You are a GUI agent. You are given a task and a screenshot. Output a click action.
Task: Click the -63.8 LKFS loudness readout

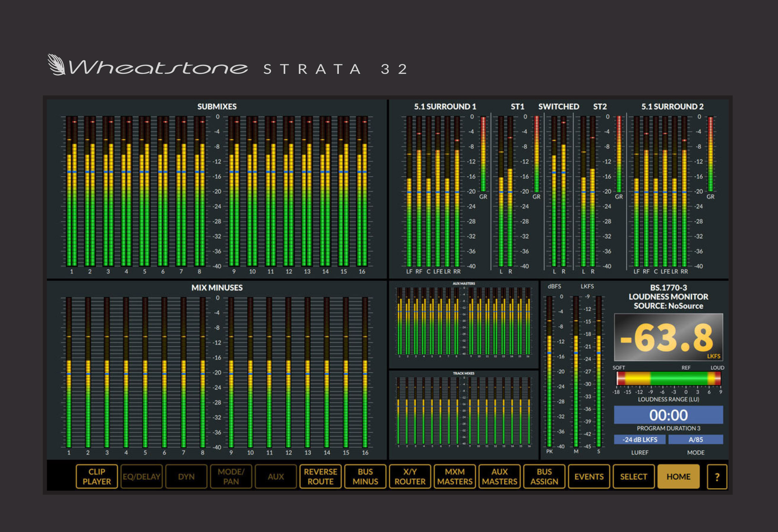668,337
